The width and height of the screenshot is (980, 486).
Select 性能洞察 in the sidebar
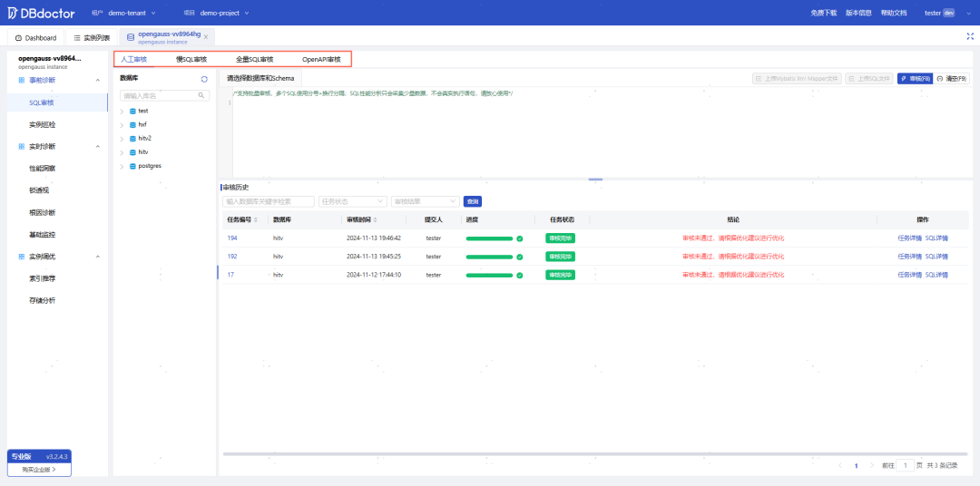43,169
